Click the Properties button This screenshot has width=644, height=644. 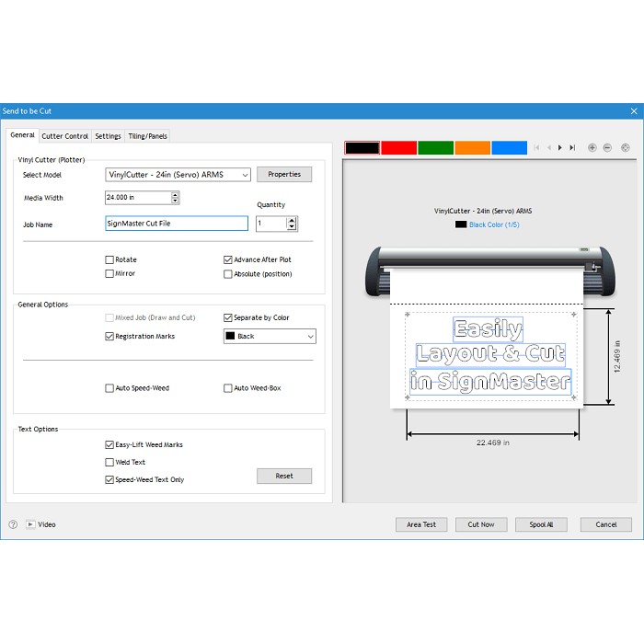point(284,175)
